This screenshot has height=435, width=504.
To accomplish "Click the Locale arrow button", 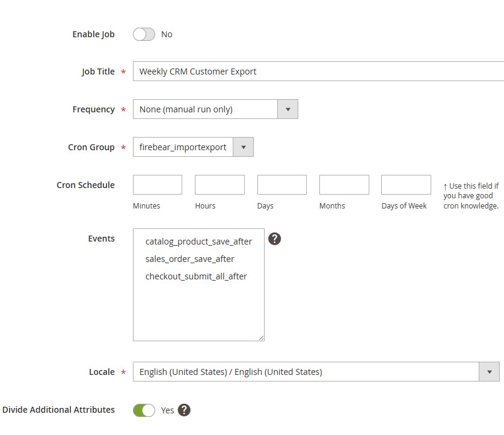I will click(489, 372).
